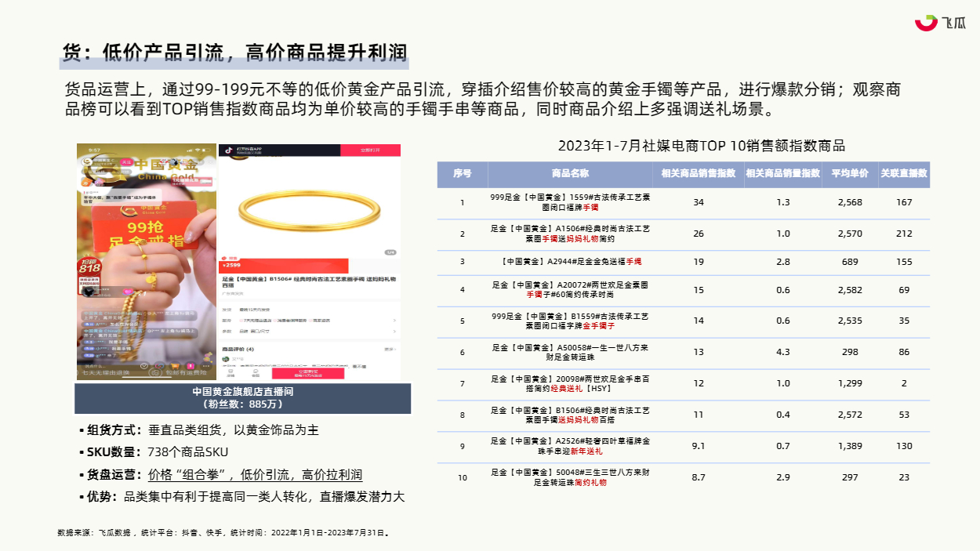Click the 序号 column header

pyautogui.click(x=463, y=173)
